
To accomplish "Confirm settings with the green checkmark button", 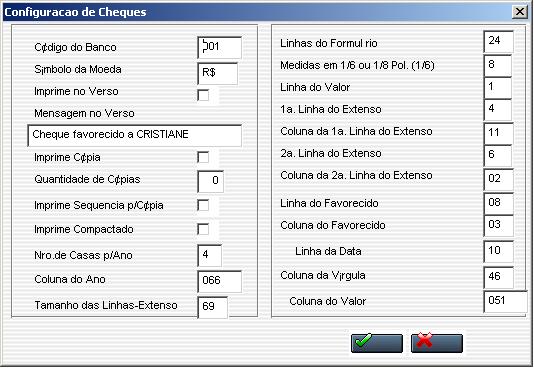I will click(377, 343).
